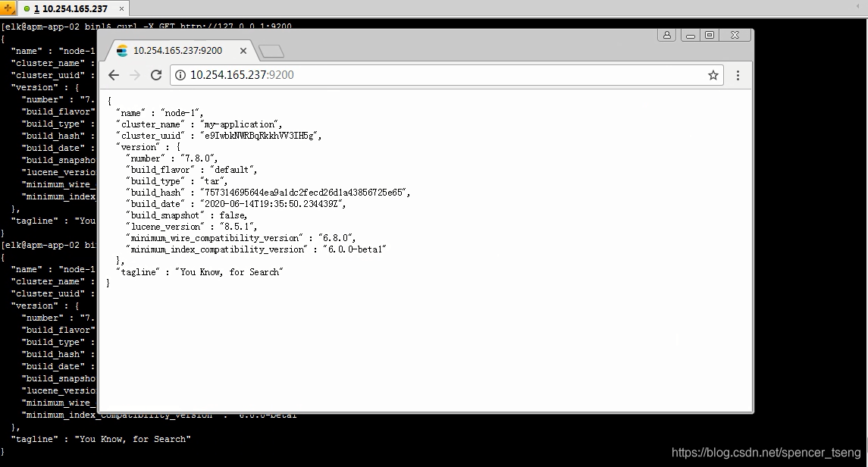Toggle the bookmark star in the address bar

pyautogui.click(x=713, y=75)
